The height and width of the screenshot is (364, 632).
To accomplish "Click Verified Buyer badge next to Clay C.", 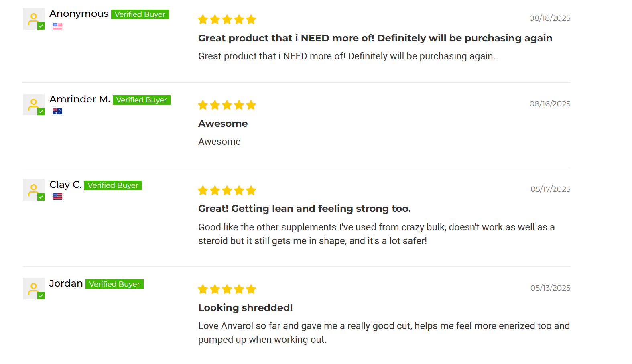I will (113, 185).
